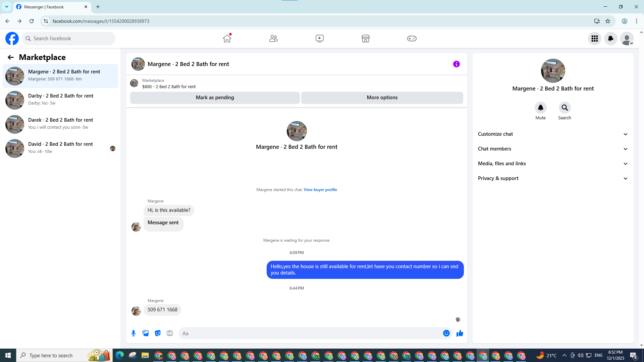Screen dimensions: 644x362
Task: Click the Windows taskbar search box
Action: (64, 355)
